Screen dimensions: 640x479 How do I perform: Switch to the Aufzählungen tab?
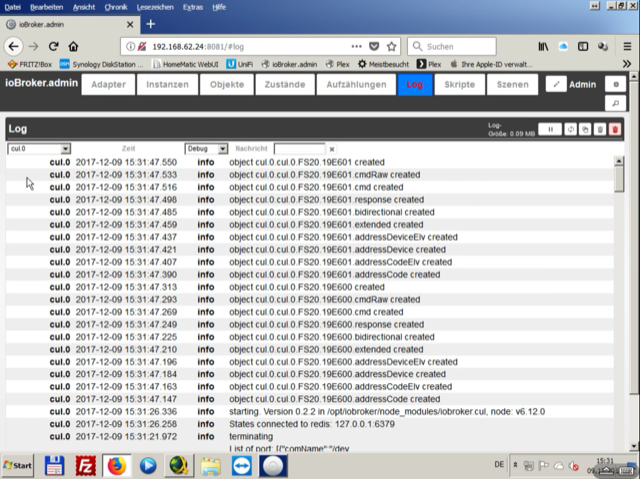pos(356,84)
